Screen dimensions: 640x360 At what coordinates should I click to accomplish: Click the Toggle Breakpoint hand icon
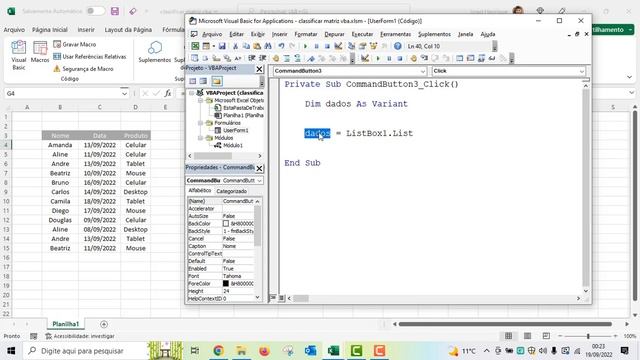276,58
